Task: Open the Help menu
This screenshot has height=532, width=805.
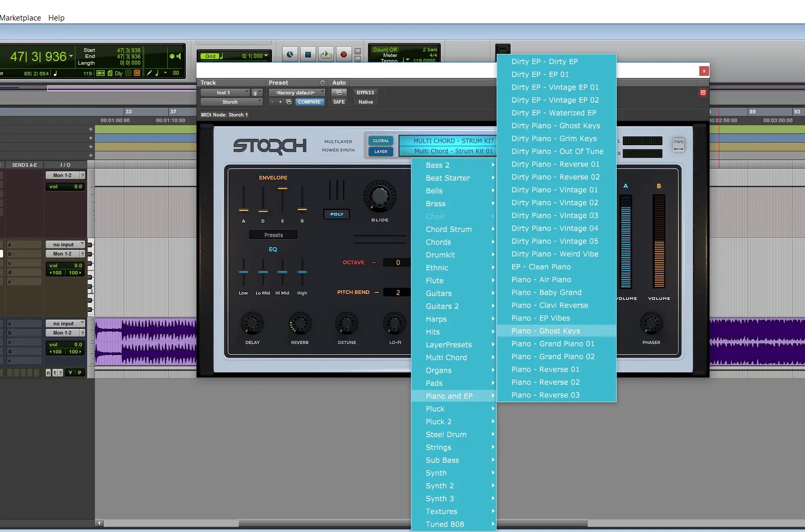Action: [56, 17]
